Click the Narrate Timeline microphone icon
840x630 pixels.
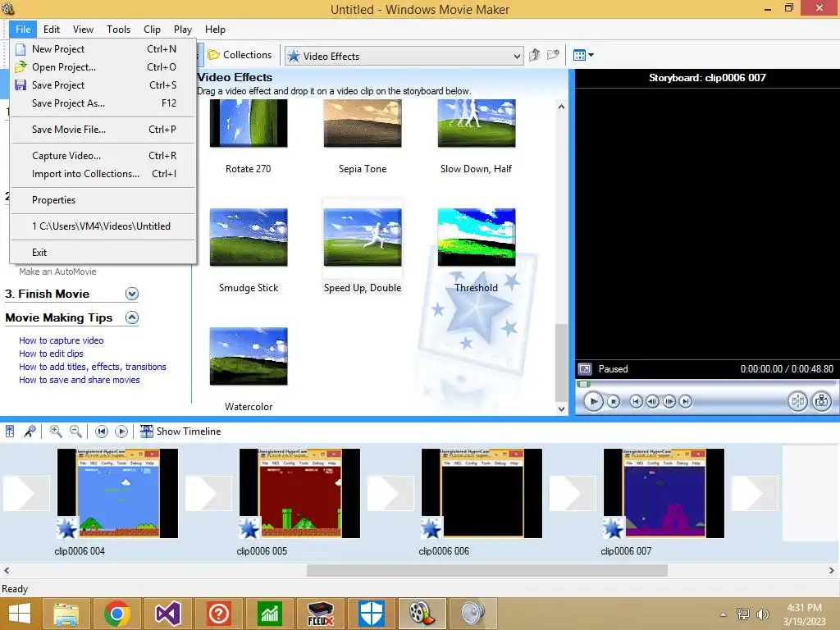[x=30, y=431]
